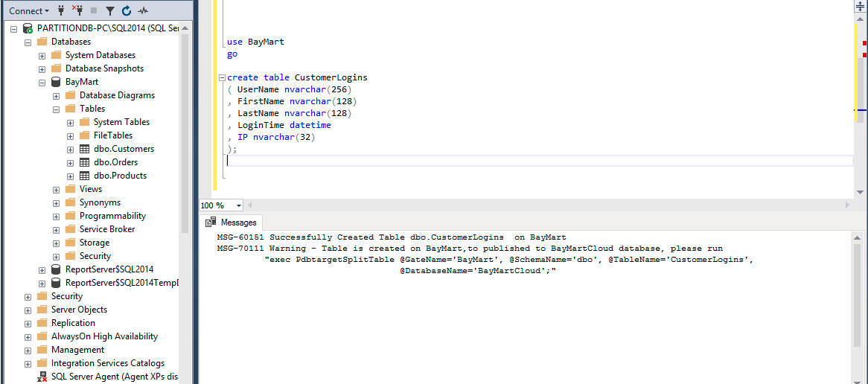Image resolution: width=868 pixels, height=384 pixels.
Task: Select the dbo.Customers table grid icon
Action: 84,149
